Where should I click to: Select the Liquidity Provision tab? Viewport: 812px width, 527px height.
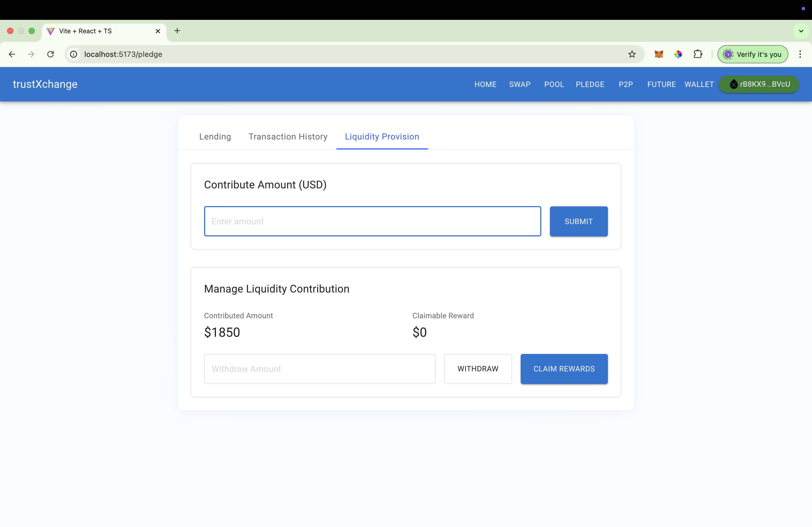pyautogui.click(x=382, y=136)
